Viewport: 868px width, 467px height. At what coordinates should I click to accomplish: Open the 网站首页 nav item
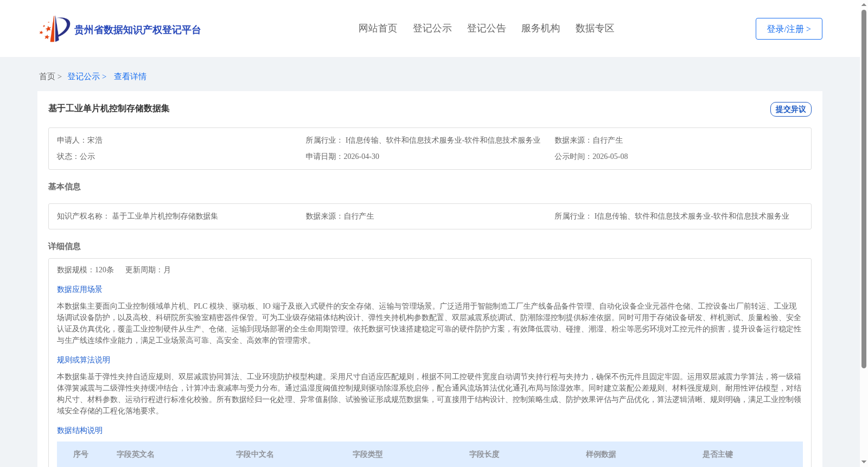[x=378, y=28]
